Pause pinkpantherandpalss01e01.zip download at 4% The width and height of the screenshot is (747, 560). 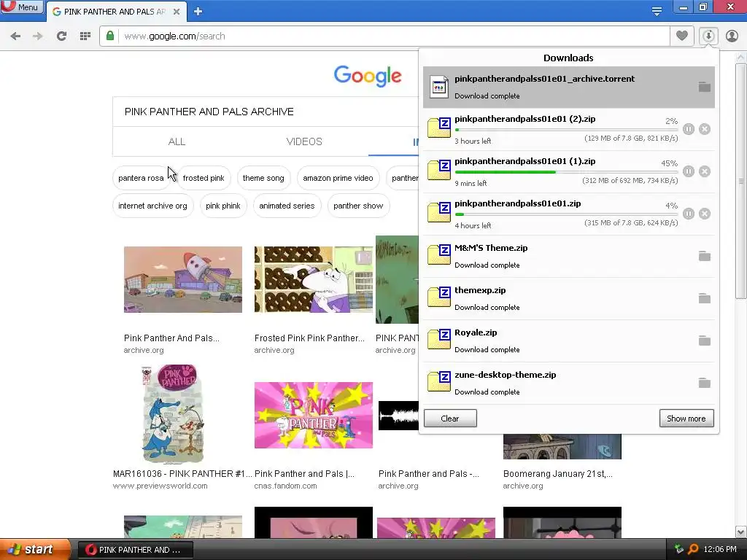[x=689, y=214]
